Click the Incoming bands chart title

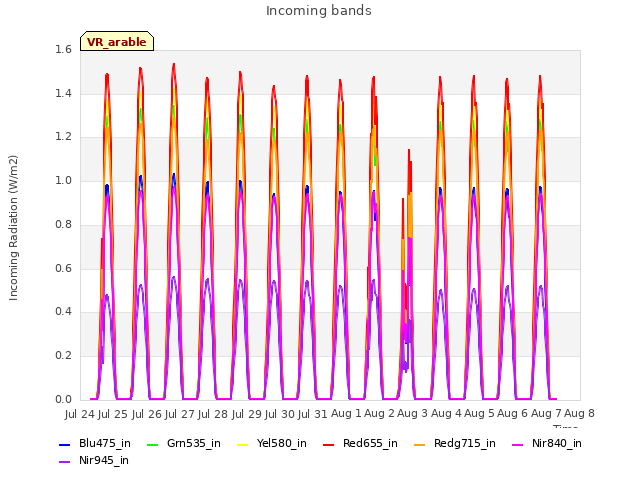click(x=319, y=11)
